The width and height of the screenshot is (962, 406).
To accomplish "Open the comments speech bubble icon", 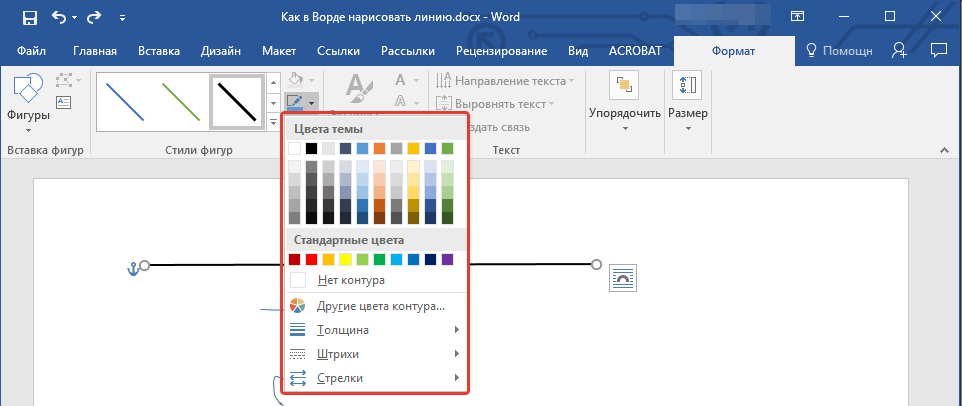I will [938, 51].
